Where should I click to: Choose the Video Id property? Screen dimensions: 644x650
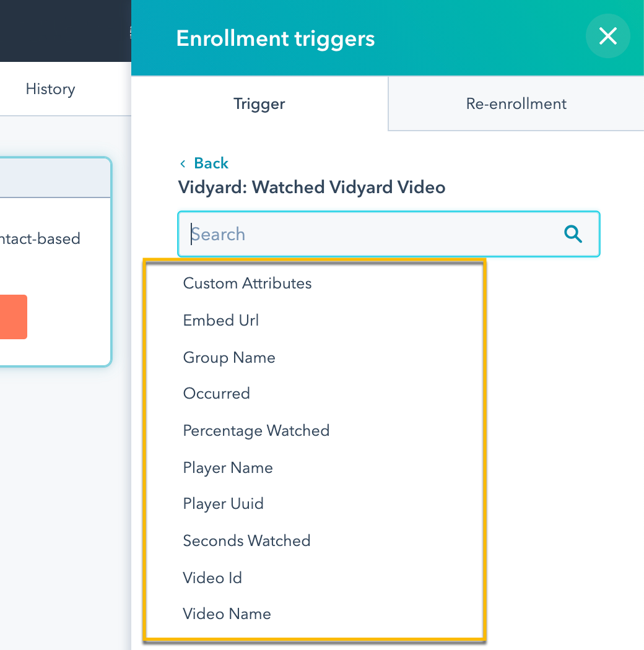(212, 578)
